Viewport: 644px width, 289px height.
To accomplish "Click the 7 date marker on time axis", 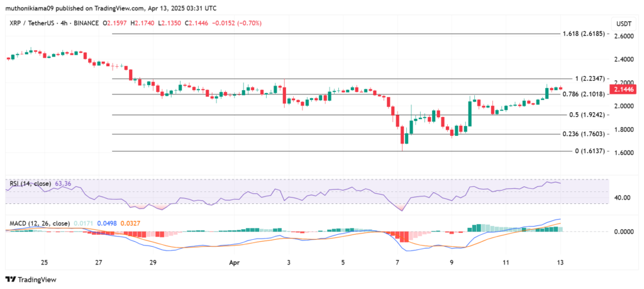I will tap(397, 263).
